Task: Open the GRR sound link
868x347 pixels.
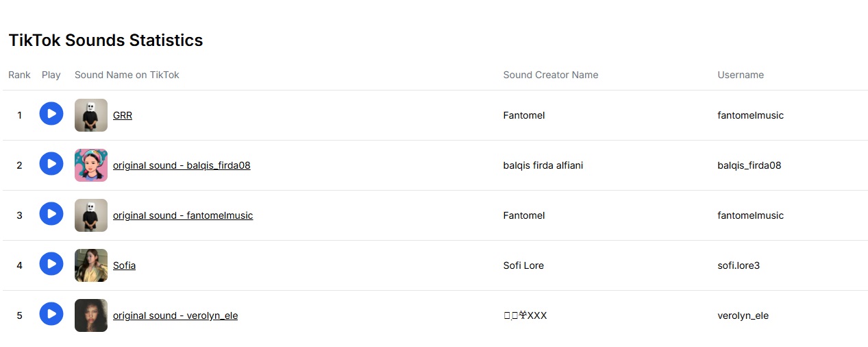Action: click(x=123, y=115)
